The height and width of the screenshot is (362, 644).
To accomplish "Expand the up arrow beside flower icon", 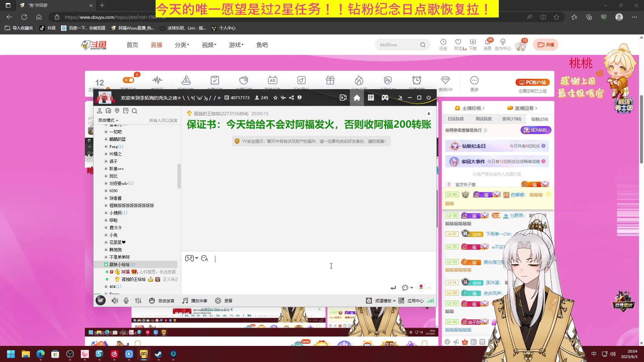I will [x=429, y=288].
